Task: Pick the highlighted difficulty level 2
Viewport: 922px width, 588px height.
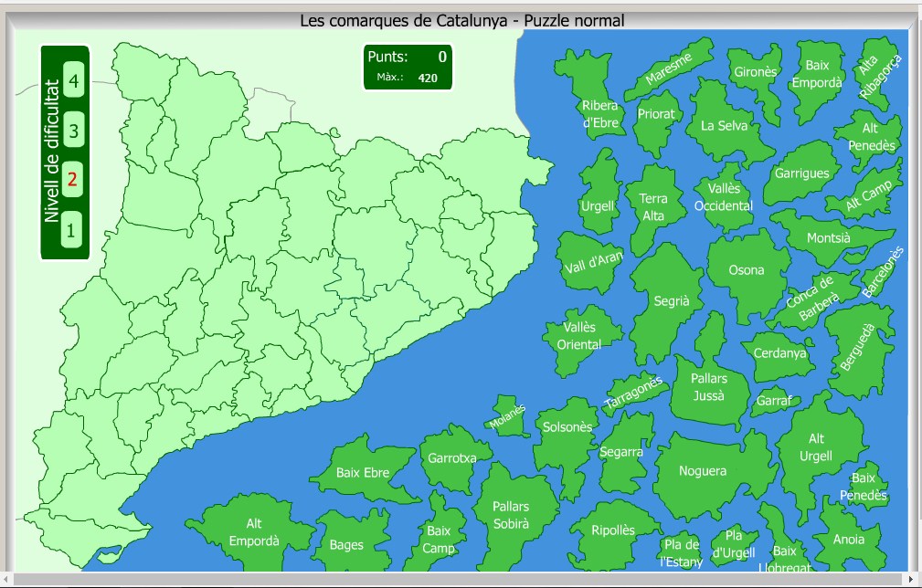Action: coord(73,180)
